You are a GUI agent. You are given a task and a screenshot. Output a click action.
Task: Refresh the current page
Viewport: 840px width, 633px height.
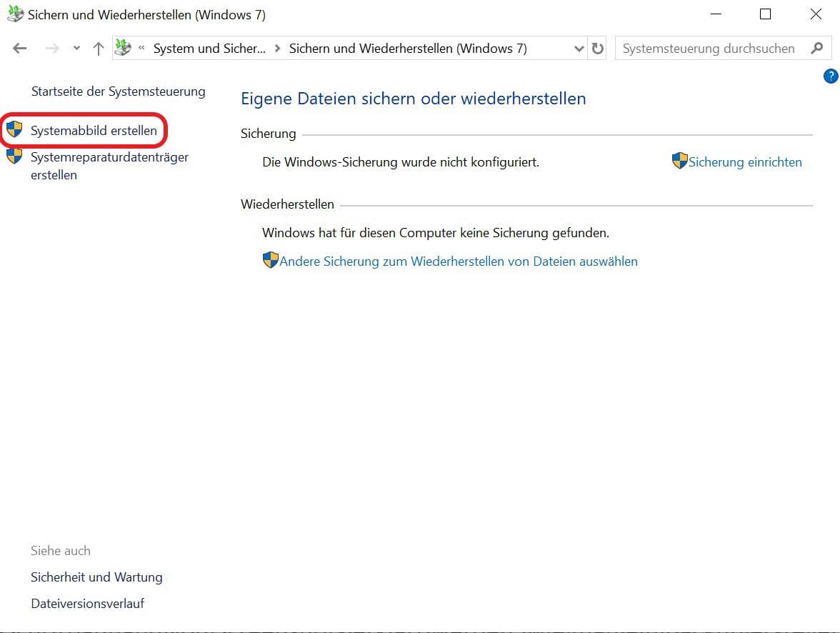pos(597,49)
